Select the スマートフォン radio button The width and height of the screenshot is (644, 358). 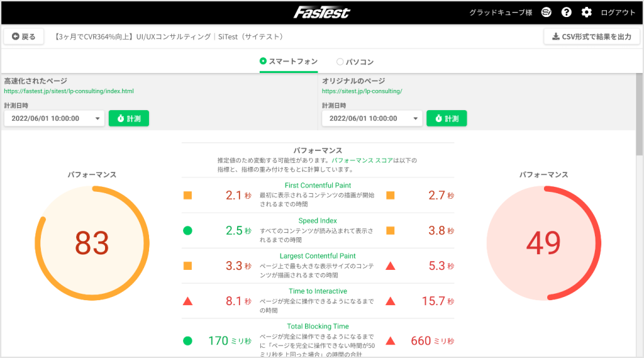point(263,61)
